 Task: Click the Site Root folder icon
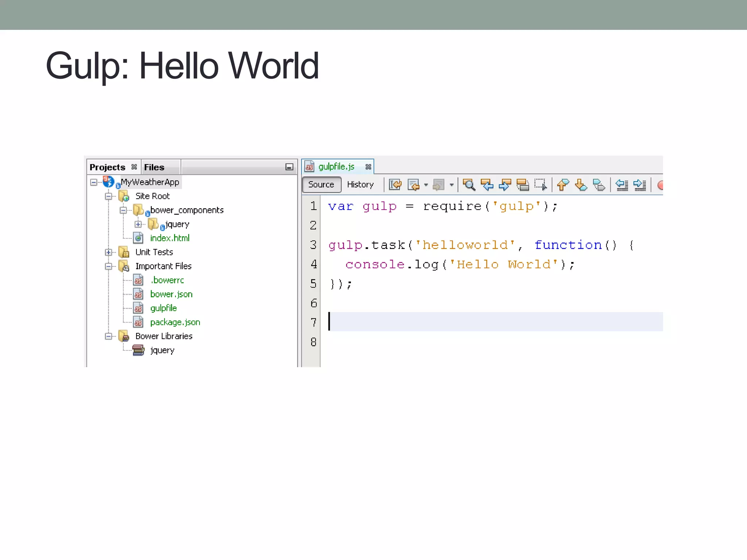pos(124,196)
